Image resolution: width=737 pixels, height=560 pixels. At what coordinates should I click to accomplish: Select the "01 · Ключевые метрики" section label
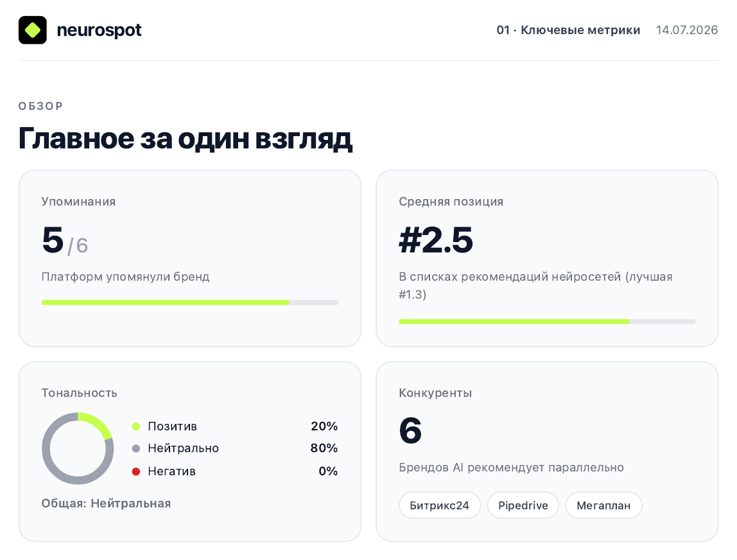tap(568, 30)
